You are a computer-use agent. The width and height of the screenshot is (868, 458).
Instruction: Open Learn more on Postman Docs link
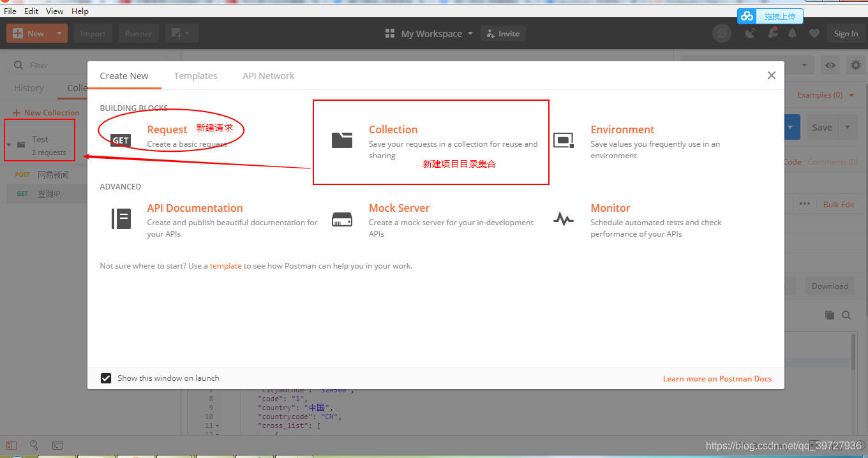[x=717, y=378]
